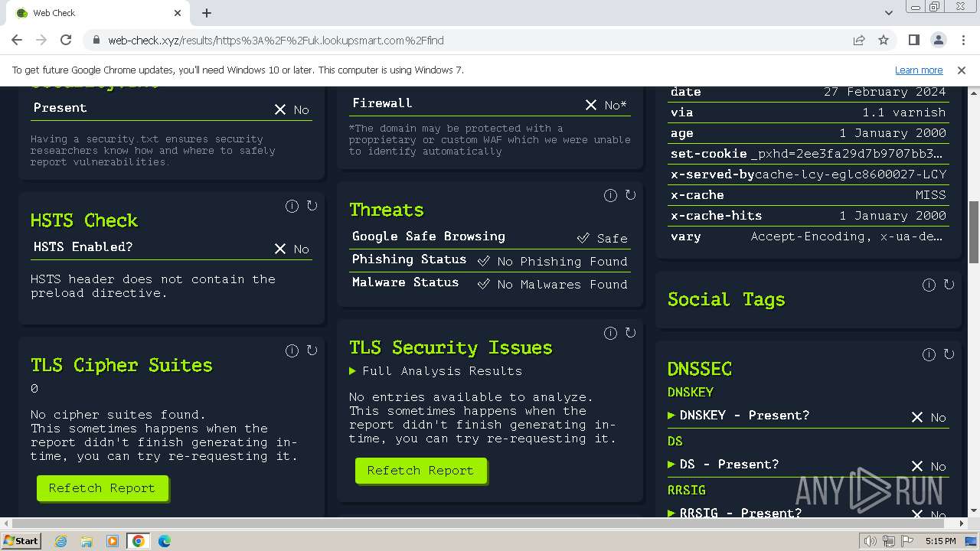Image resolution: width=980 pixels, height=551 pixels.
Task: Open the Chrome three-dot menu
Action: click(x=962, y=40)
